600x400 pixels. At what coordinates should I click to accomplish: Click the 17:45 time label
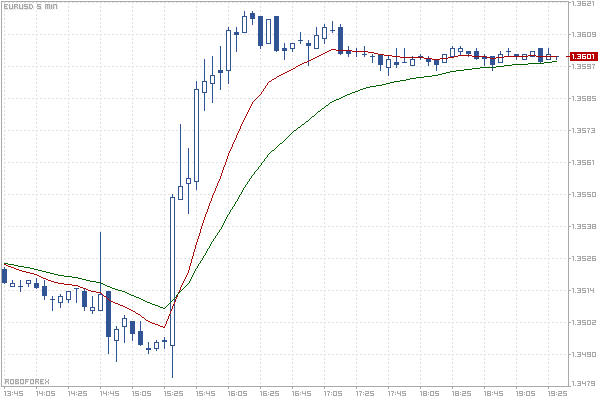pos(397,393)
